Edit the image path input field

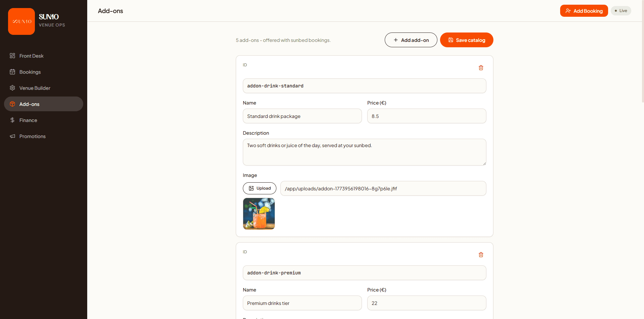click(x=383, y=188)
